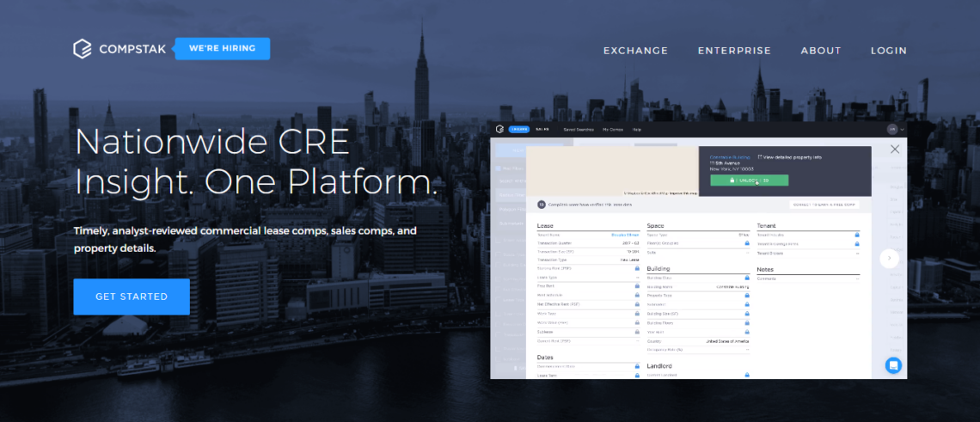The image size is (980, 422).
Task: Go to the Enterprise page
Action: tap(734, 51)
